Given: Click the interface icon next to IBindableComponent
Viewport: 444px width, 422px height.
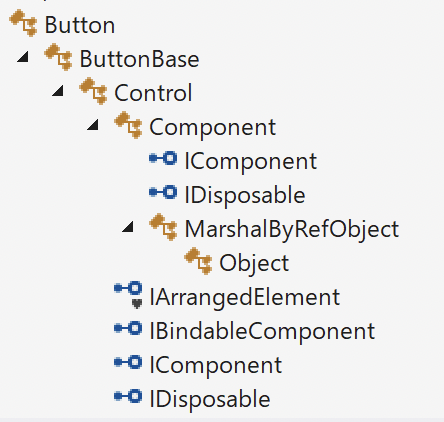Looking at the screenshot, I should (128, 328).
